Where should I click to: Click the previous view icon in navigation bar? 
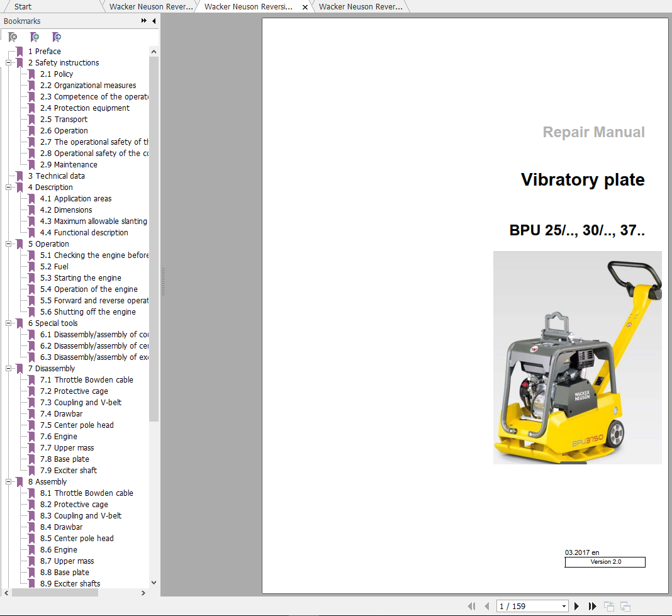609,606
